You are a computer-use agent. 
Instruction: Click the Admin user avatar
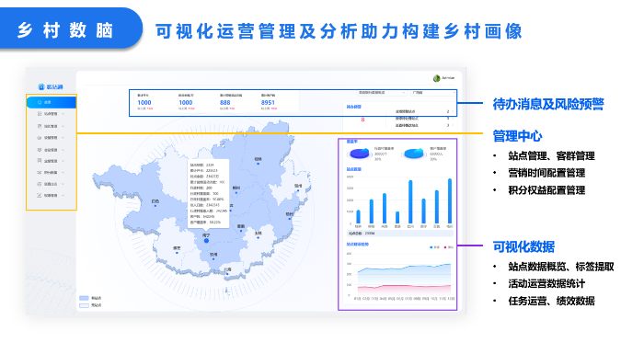[436, 78]
